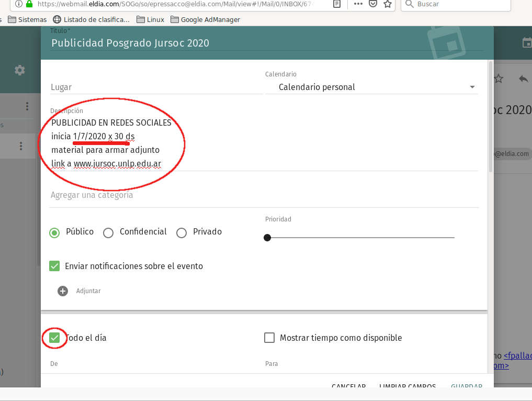Open the settings gear in sidebar
This screenshot has width=532, height=401.
[20, 70]
